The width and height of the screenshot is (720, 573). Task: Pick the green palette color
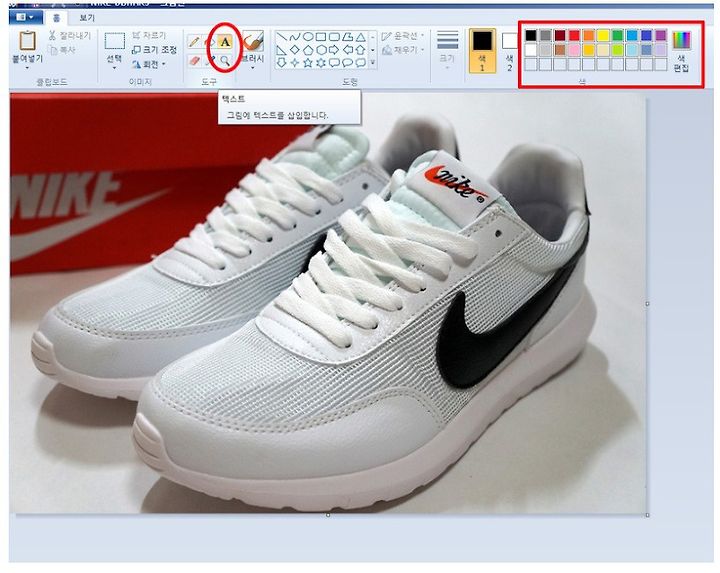pos(618,35)
